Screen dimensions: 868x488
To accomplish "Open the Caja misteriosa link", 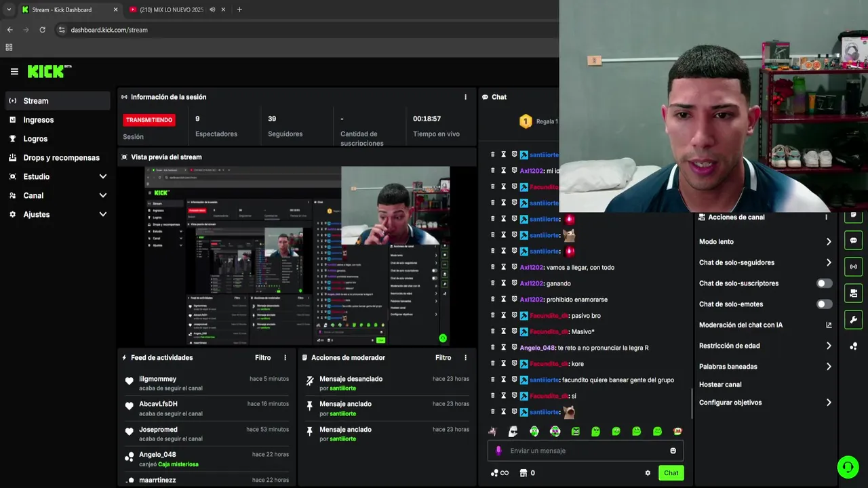I will 178,465.
